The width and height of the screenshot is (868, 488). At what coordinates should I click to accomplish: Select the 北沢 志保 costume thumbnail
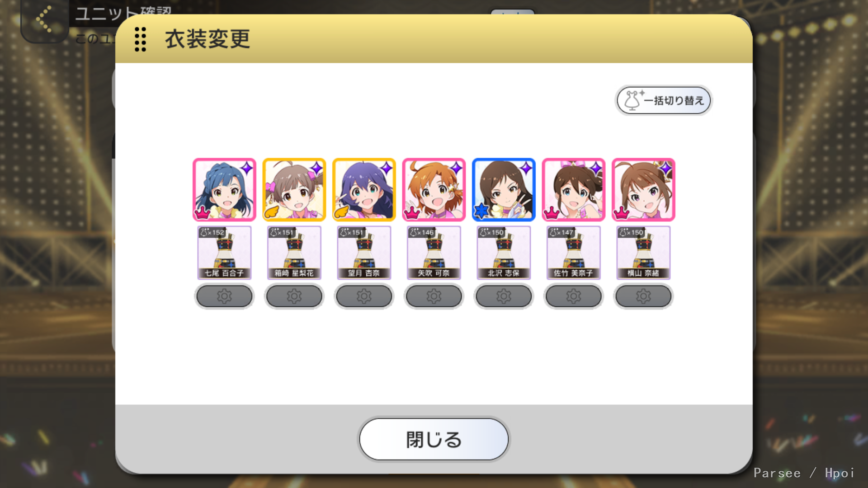(504, 253)
